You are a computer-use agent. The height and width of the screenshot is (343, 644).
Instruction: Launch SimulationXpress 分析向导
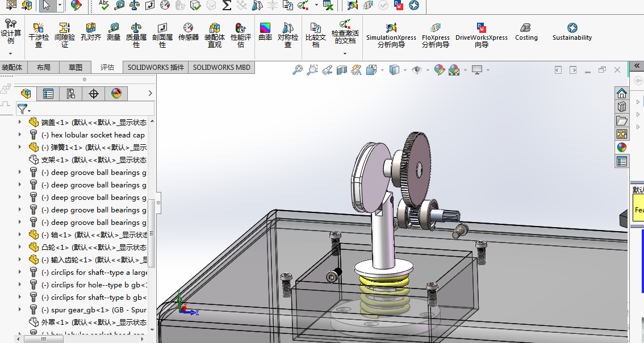click(391, 35)
